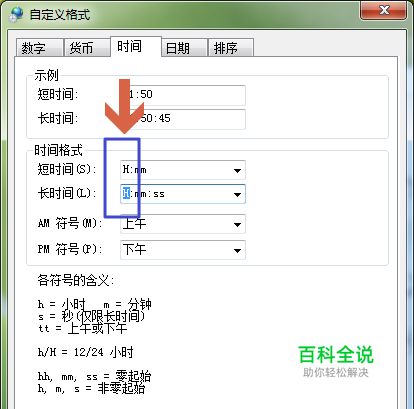
Task: Click the 各符号的含义: heading text
Action: pyautogui.click(x=76, y=280)
